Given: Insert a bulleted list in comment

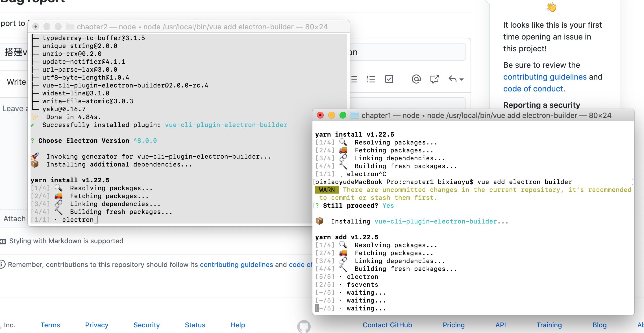Looking at the screenshot, I should point(354,79).
